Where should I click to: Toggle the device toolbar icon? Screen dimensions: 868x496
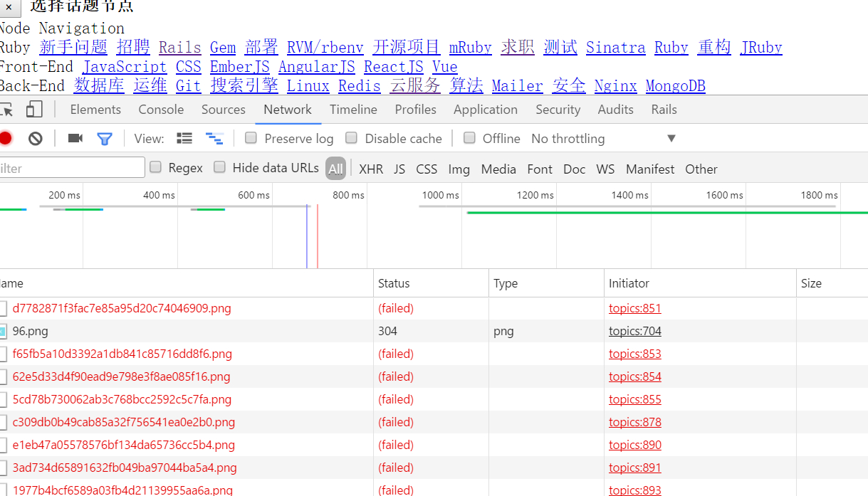34,110
